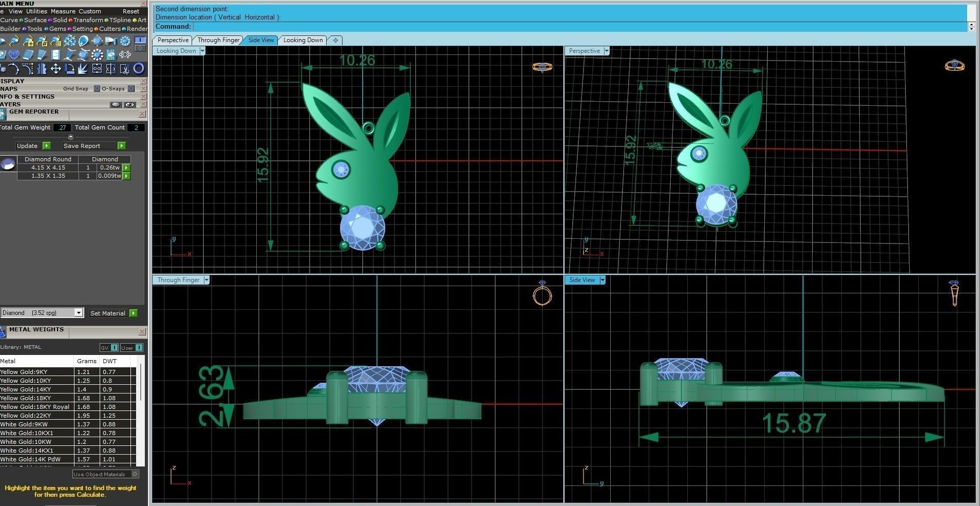Open the Looking Down viewport dropdown
980x506 pixels.
[202, 51]
